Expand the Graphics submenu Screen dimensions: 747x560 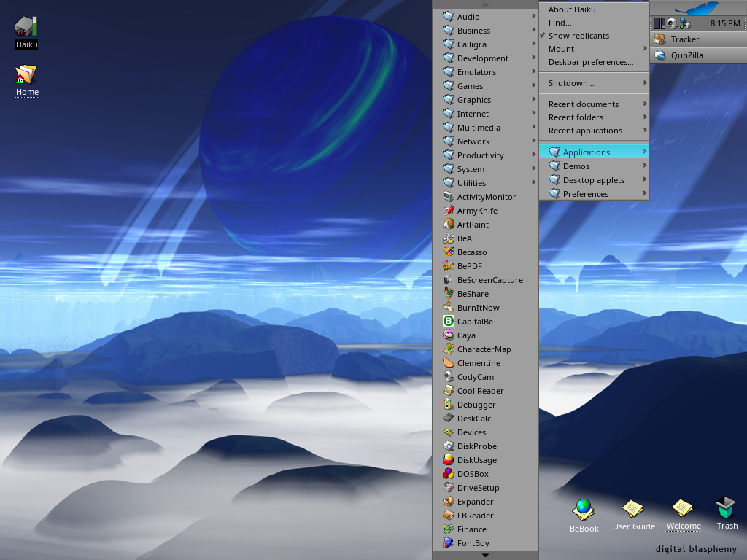tap(485, 99)
